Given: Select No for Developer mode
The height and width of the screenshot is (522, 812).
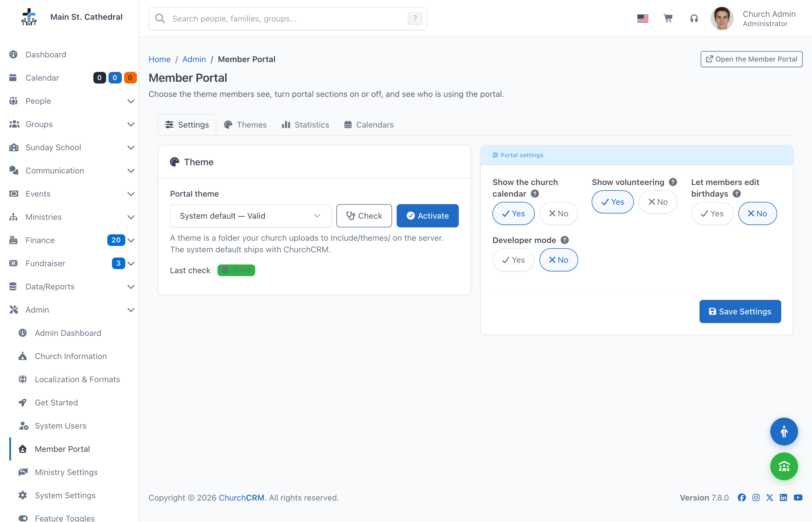Looking at the screenshot, I should click(558, 260).
